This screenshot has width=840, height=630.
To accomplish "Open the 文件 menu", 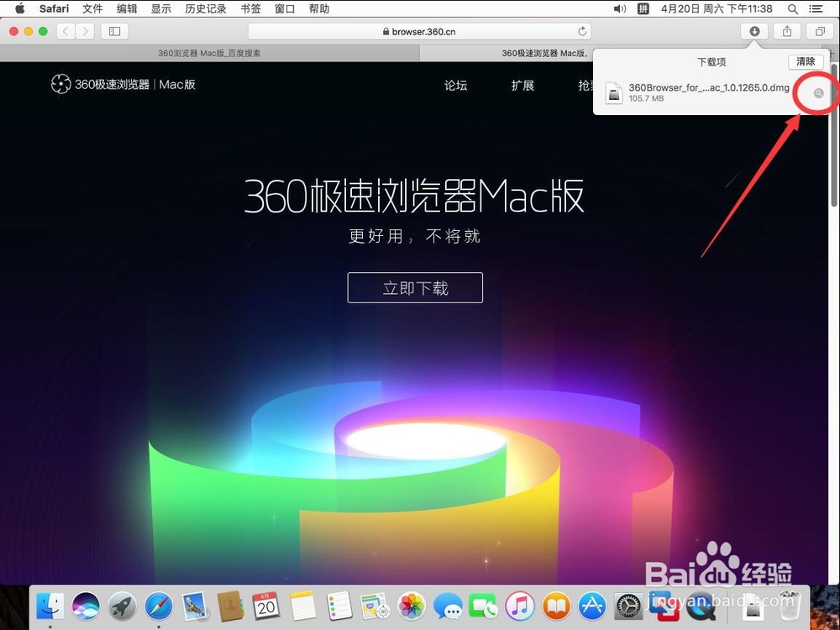I will (x=92, y=8).
